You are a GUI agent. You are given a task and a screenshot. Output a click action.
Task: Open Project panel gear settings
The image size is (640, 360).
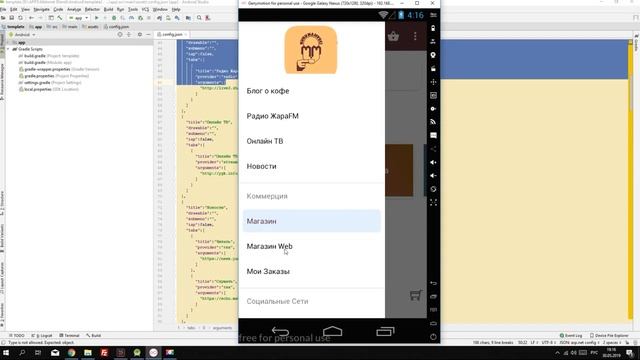pyautogui.click(x=140, y=35)
